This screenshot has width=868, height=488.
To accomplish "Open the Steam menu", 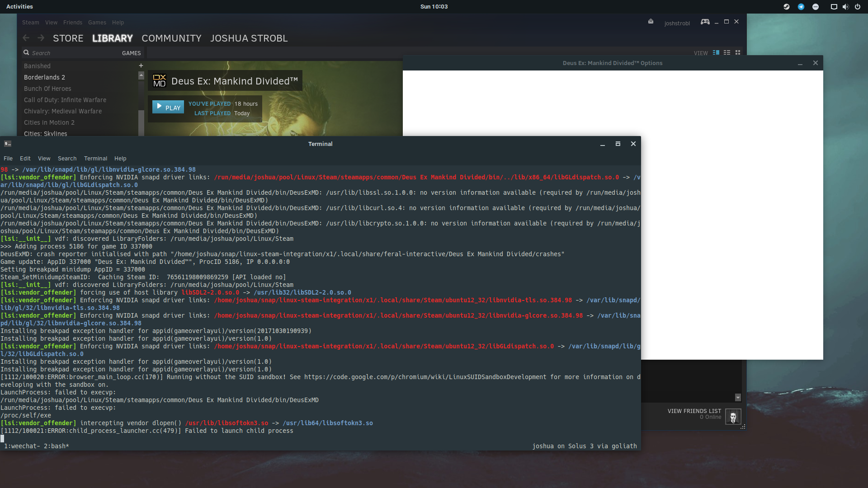I will (30, 22).
